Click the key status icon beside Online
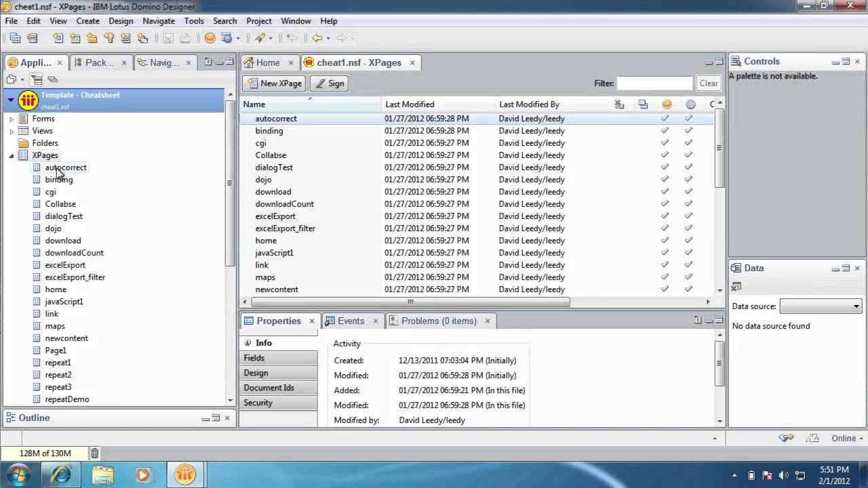The image size is (868, 488). [x=787, y=439]
